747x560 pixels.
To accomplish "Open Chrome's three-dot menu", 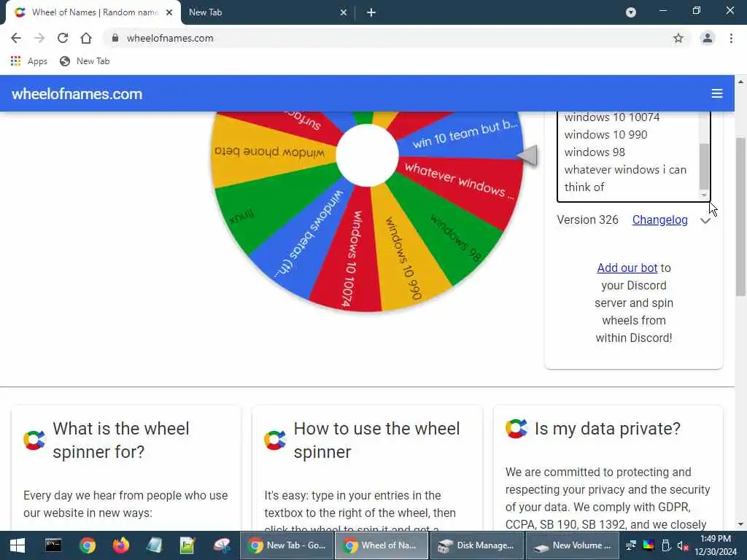I will [x=731, y=38].
